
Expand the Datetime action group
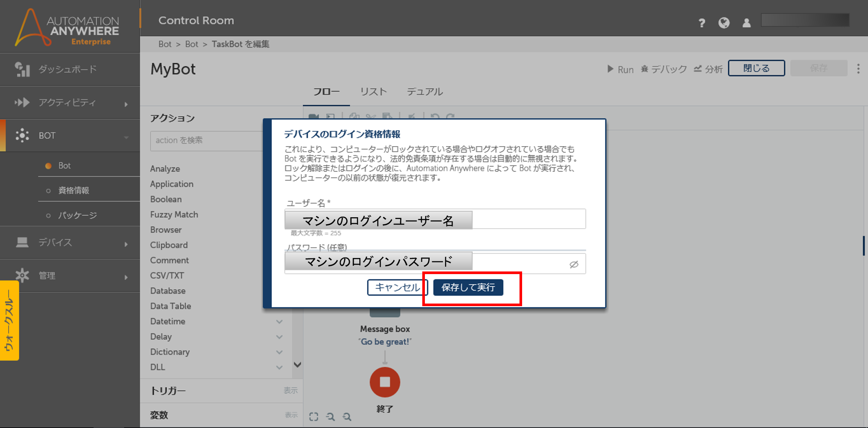coord(279,322)
